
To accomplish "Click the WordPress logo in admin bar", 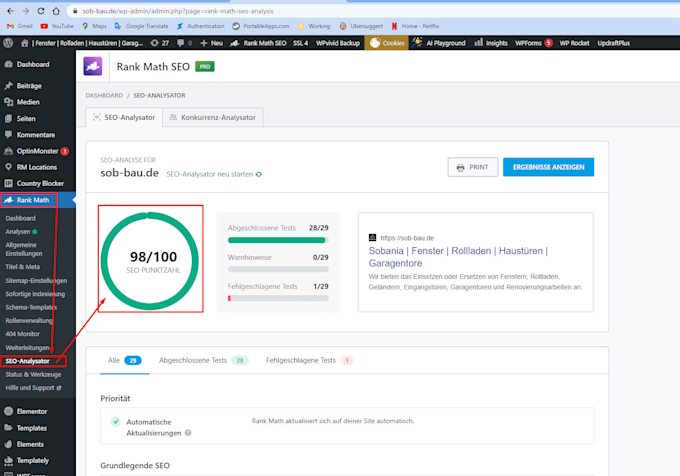I will 8,43.
